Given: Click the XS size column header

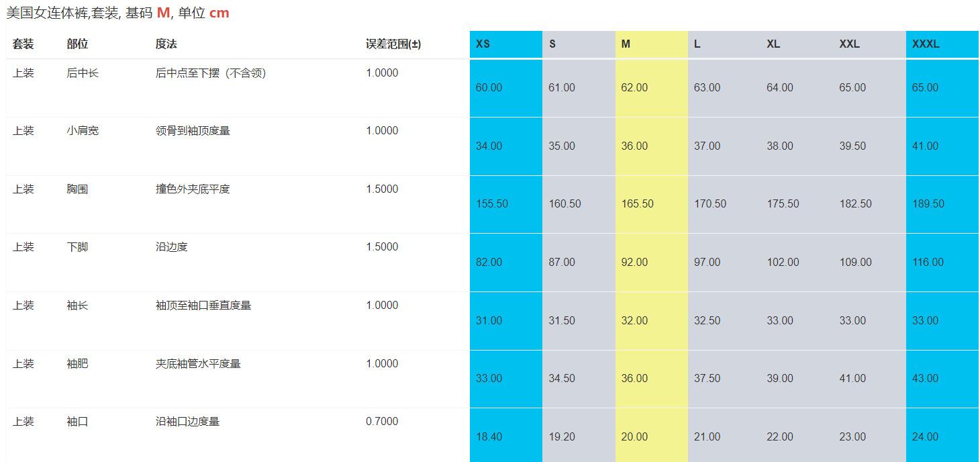Looking at the screenshot, I should [x=483, y=44].
